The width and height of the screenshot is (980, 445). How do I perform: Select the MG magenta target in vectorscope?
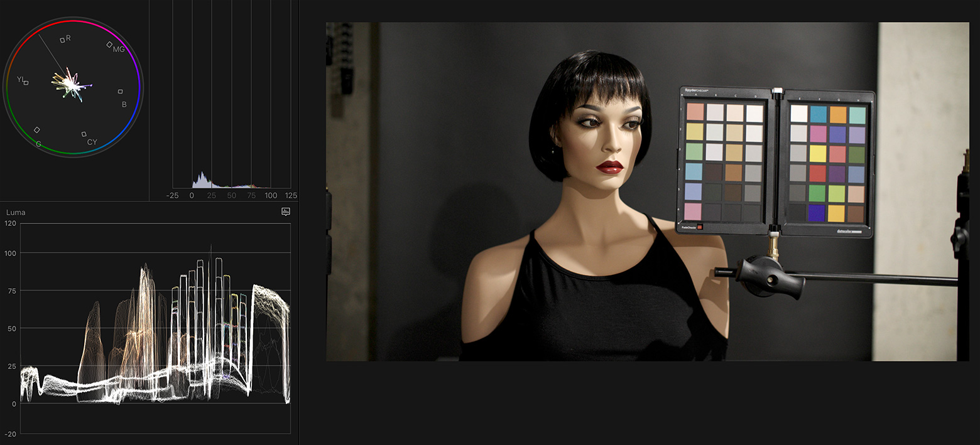[x=109, y=45]
